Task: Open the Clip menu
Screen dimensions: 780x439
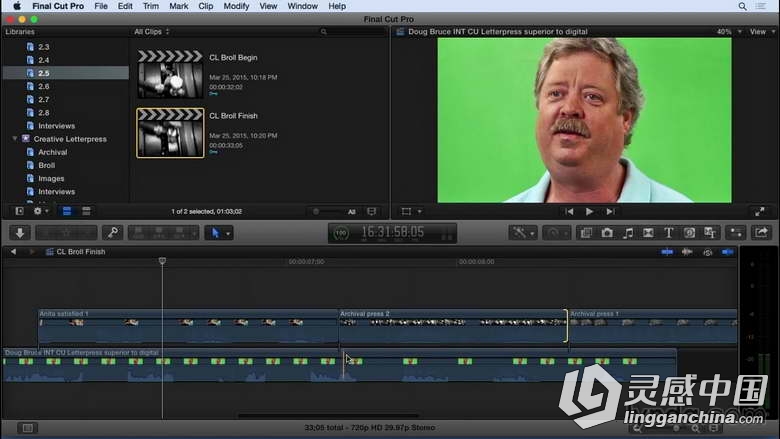Action: tap(205, 6)
